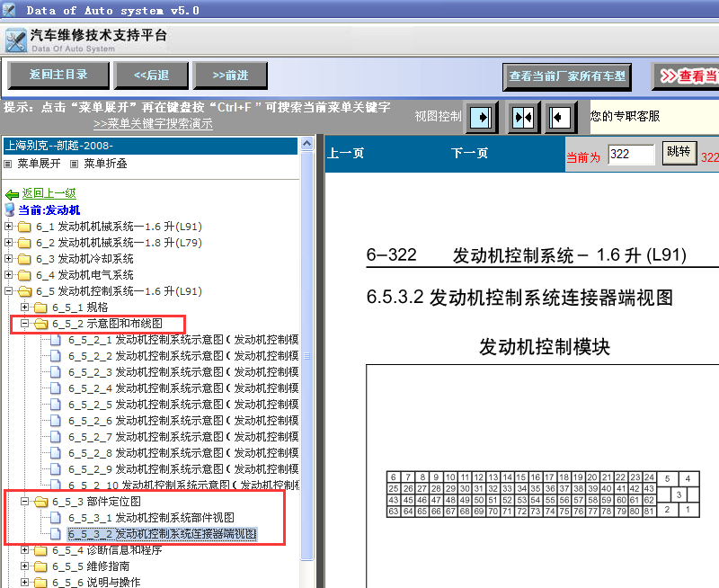Click folder icon of 6_3 发动机冷却系统
This screenshot has width=719, height=588.
(x=24, y=259)
